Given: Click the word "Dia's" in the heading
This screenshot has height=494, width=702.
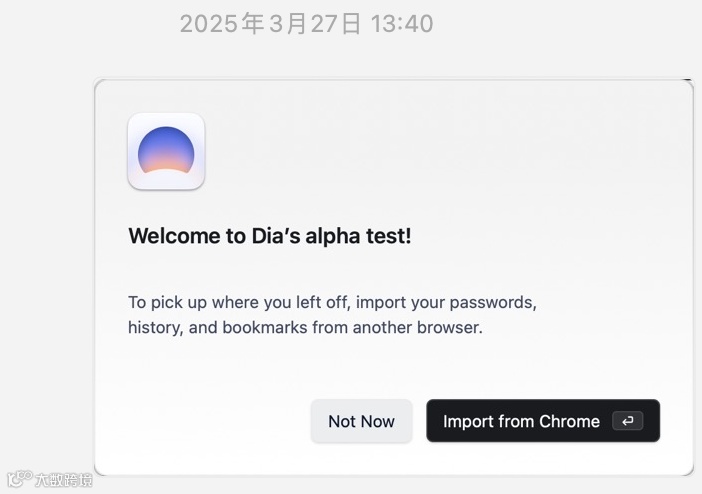Looking at the screenshot, I should pos(276,236).
